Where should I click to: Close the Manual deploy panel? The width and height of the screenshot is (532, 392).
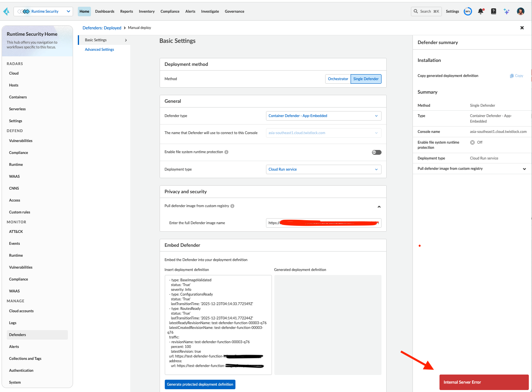coord(522,28)
